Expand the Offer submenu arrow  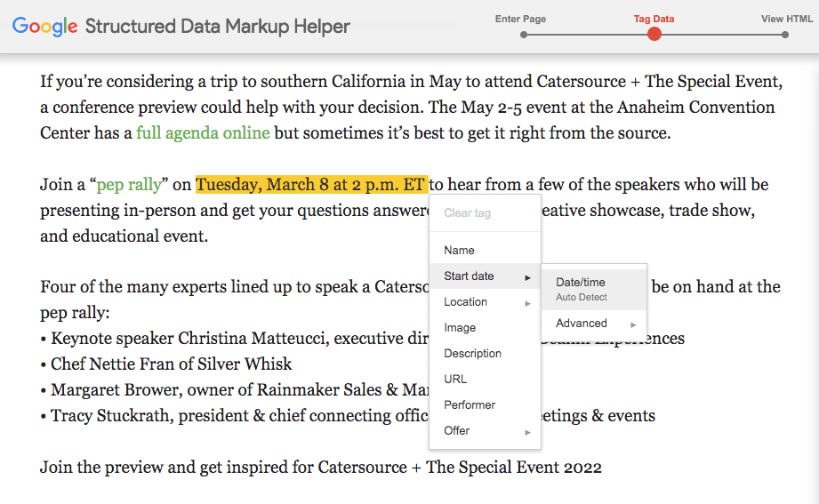point(527,432)
